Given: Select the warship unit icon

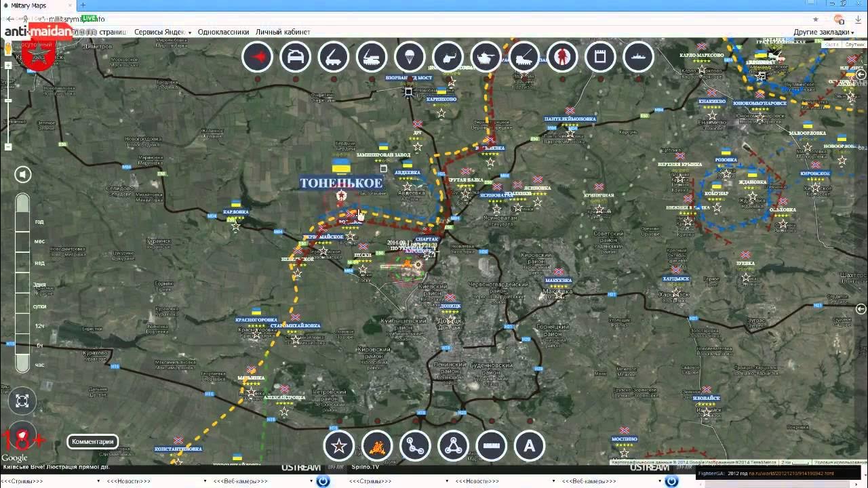Looking at the screenshot, I should tap(637, 58).
